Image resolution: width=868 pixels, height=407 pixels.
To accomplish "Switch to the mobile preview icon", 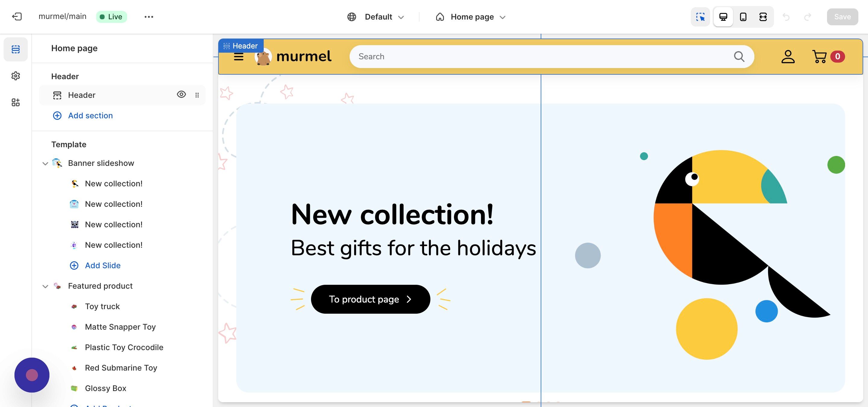I will (x=743, y=17).
